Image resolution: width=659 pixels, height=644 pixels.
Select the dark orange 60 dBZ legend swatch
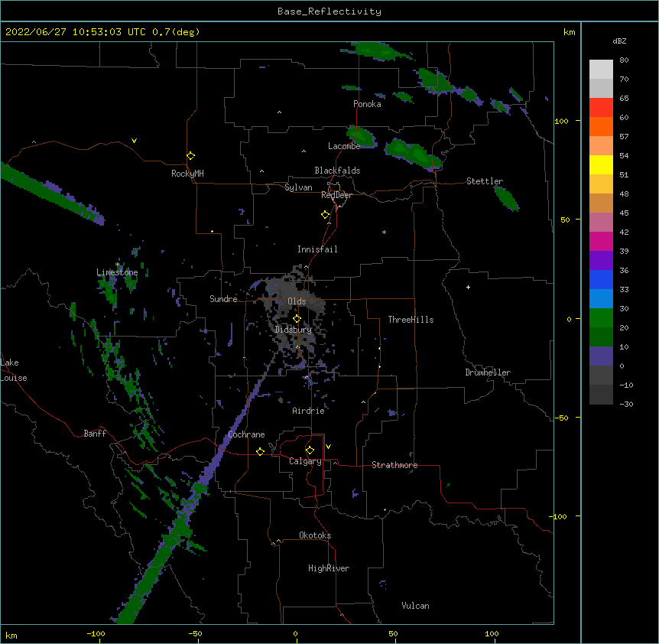(601, 126)
